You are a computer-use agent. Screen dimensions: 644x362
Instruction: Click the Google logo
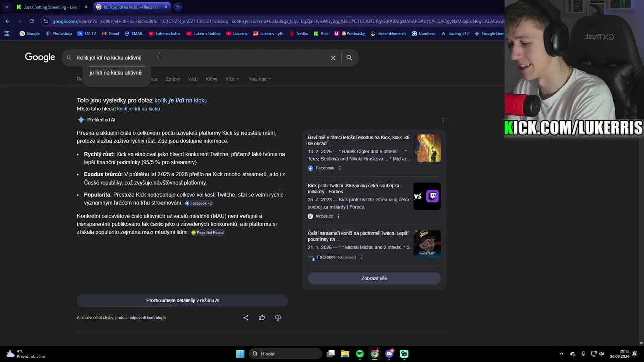[x=40, y=57]
